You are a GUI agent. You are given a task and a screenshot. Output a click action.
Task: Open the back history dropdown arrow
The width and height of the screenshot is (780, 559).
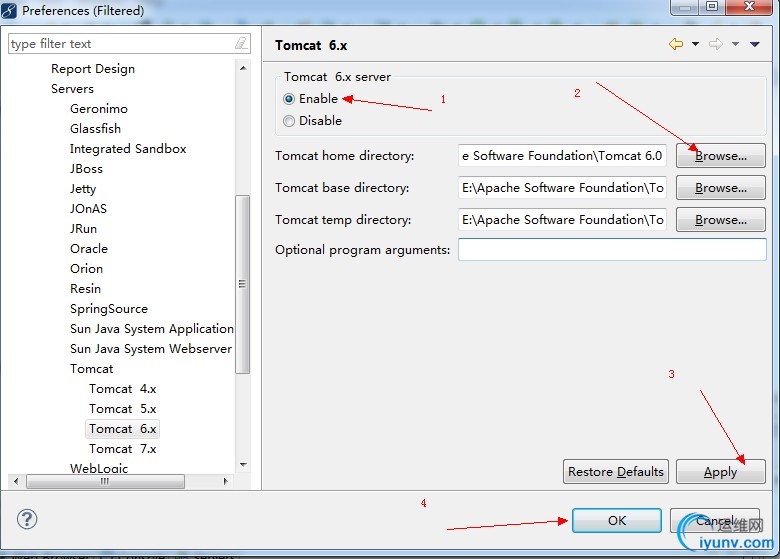click(695, 44)
